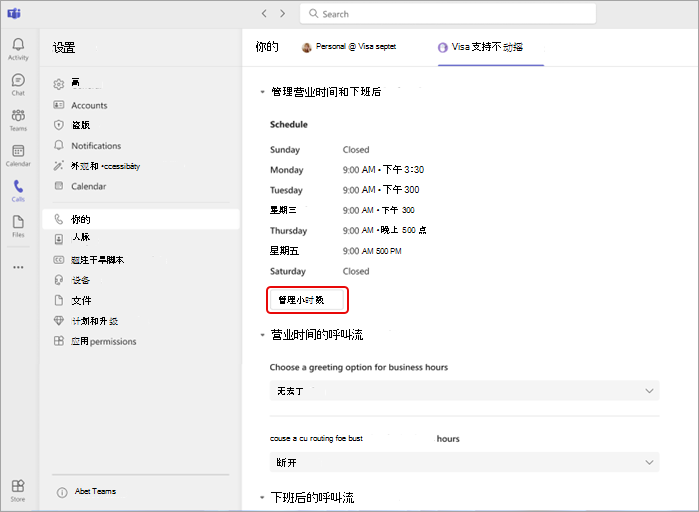Click the contacts icon beside 人脉
The height and width of the screenshot is (512, 699).
point(59,239)
